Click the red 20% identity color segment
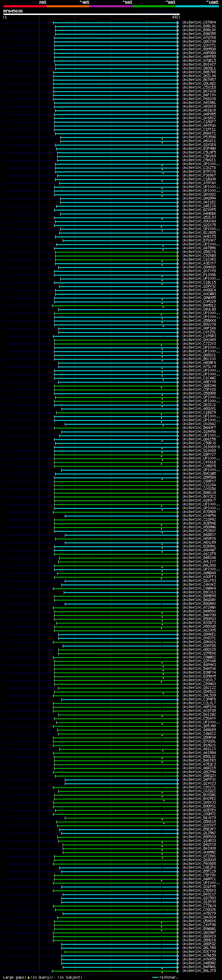This screenshot has width=222, height=980. pyautogui.click(x=25, y=6)
